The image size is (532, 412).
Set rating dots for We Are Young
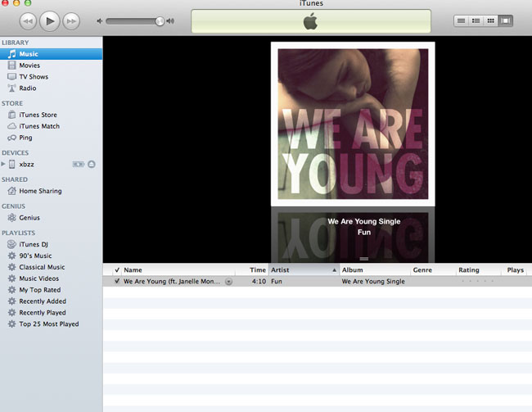coord(478,281)
